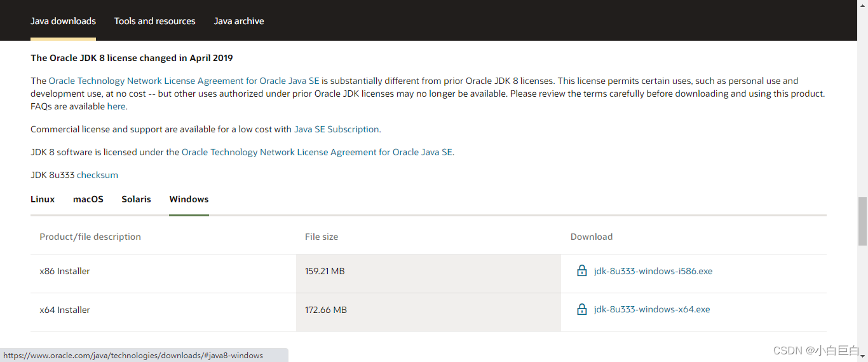Screen dimensions: 868x362
Task: Switch to the Linux downloads tab
Action: (43, 199)
